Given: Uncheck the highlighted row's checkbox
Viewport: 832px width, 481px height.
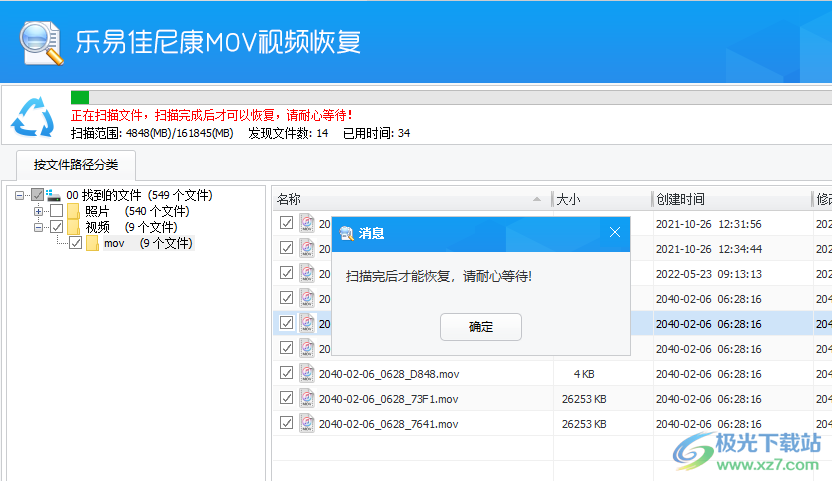Looking at the screenshot, I should [287, 322].
